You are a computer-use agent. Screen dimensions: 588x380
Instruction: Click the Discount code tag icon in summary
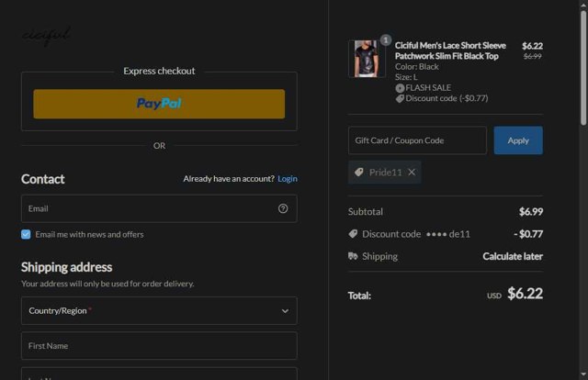click(x=353, y=234)
